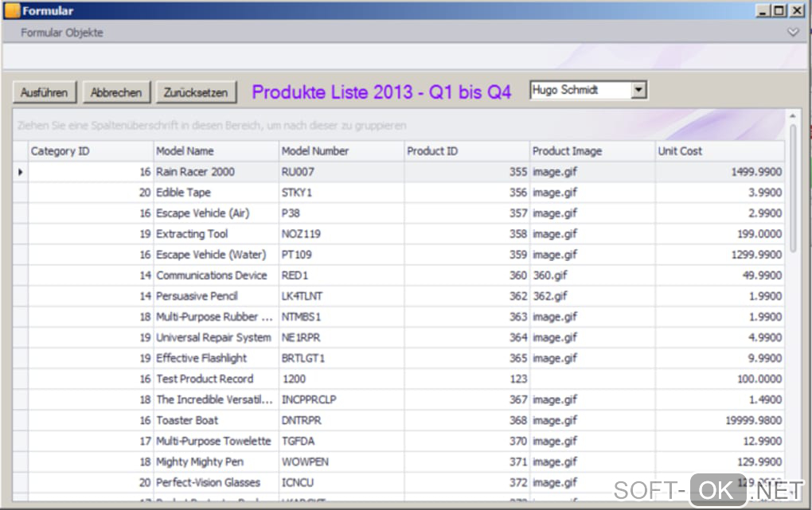Select the Effective Flashlight cell
The height and width of the screenshot is (510, 812).
(216, 358)
